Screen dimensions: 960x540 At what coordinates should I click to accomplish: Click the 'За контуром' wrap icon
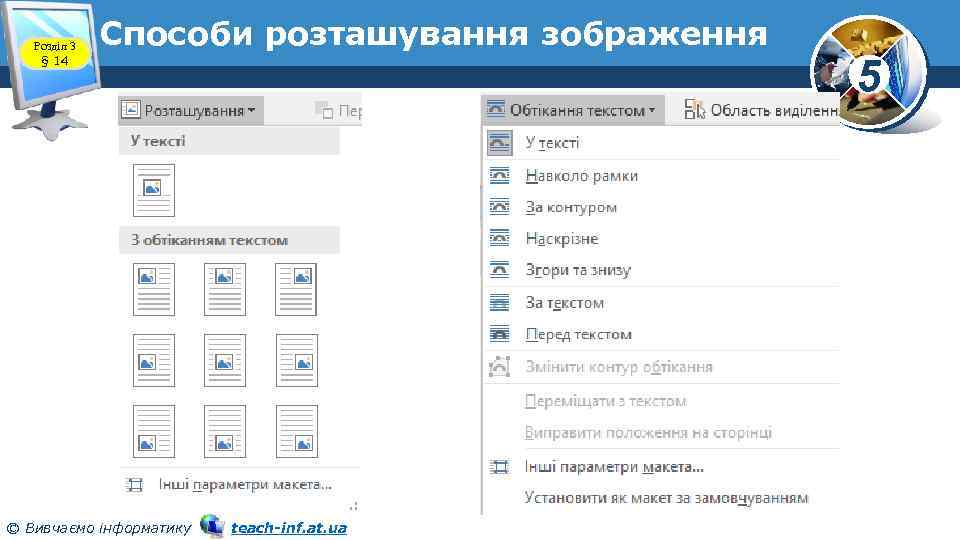coord(500,207)
